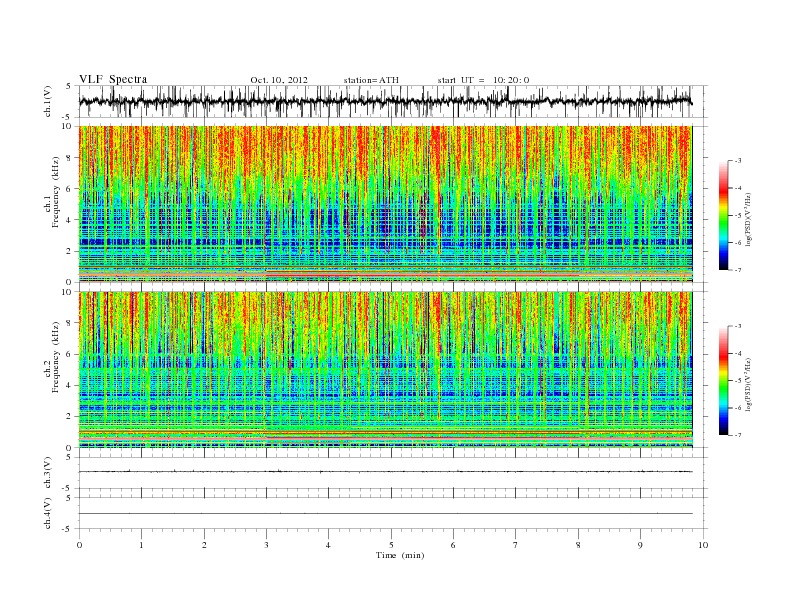Click the "ch.1(V)" waveform axis label

coord(48,101)
